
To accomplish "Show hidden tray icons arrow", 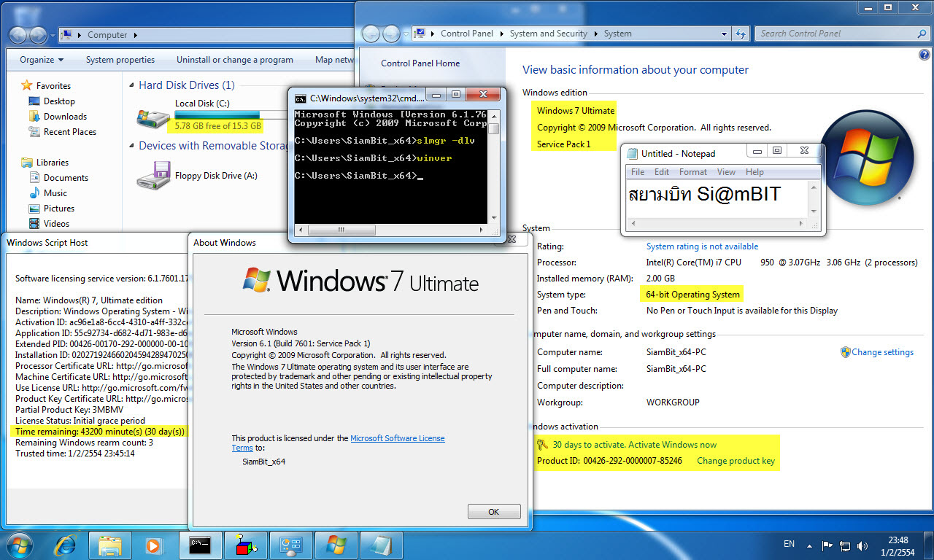I will [x=810, y=545].
